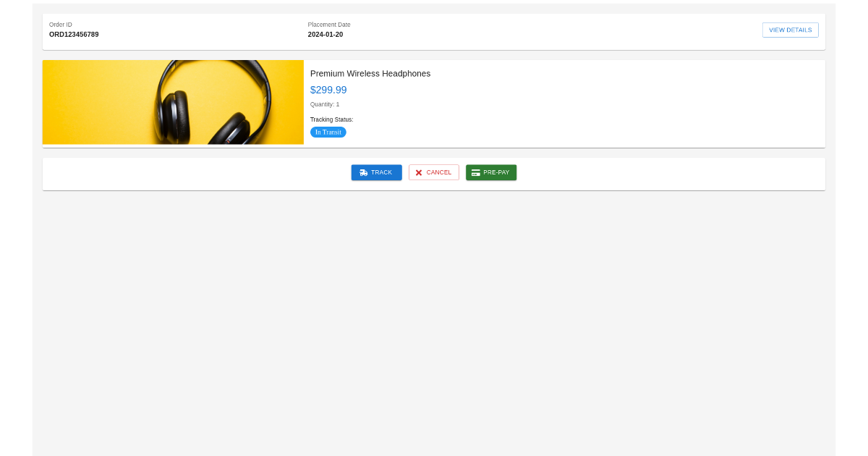868x456 pixels.
Task: Select the green Pre-Pay button text
Action: [x=496, y=173]
